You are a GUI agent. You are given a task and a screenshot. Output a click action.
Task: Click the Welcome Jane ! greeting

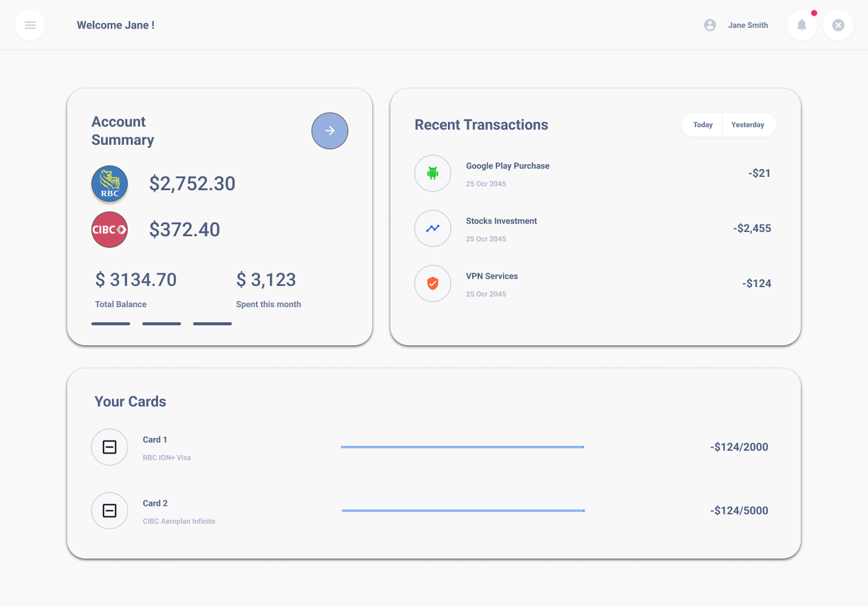(x=116, y=25)
